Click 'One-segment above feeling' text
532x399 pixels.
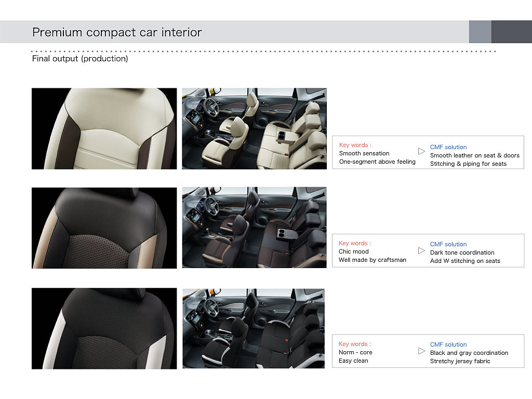tap(377, 162)
